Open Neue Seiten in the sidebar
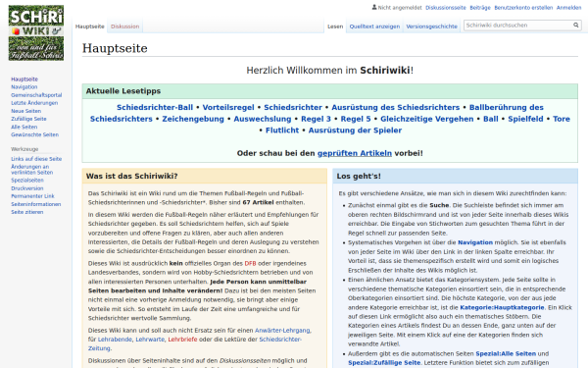Screen dimensions: 588x368 (x=25, y=111)
